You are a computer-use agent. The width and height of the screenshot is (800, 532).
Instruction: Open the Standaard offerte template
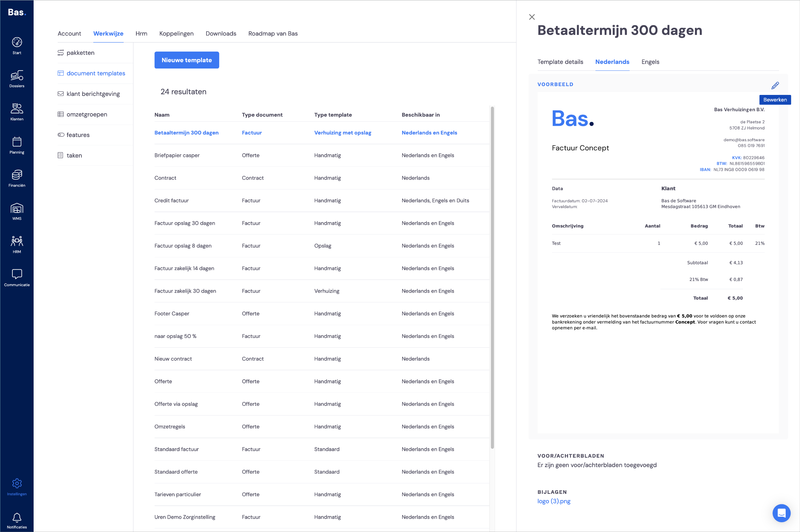322,472
